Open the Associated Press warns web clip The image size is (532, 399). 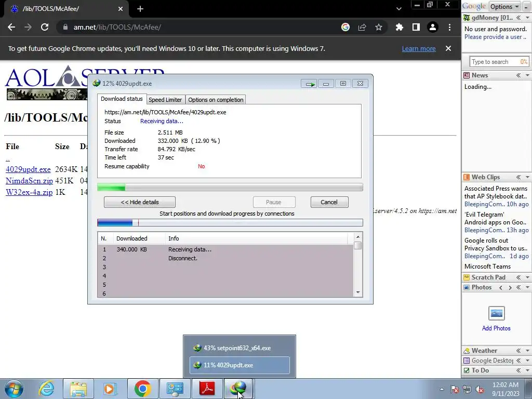(496, 192)
